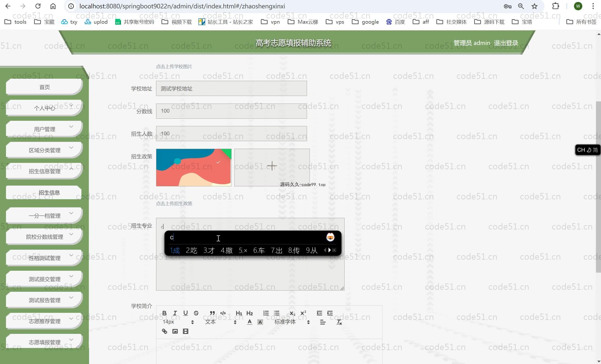This screenshot has height=364, width=601.
Task: Insert an image into the editor
Action: tap(175, 331)
